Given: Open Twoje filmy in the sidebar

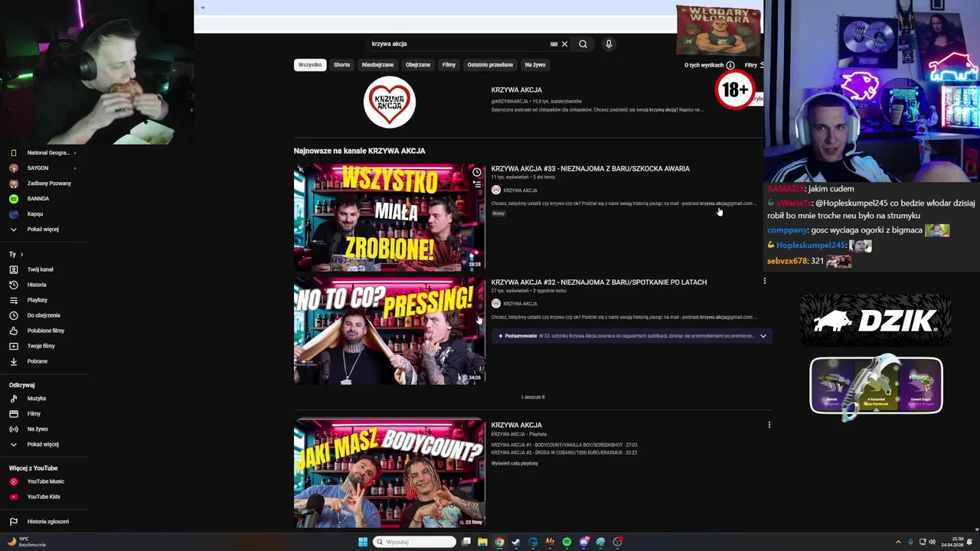Looking at the screenshot, I should [41, 346].
